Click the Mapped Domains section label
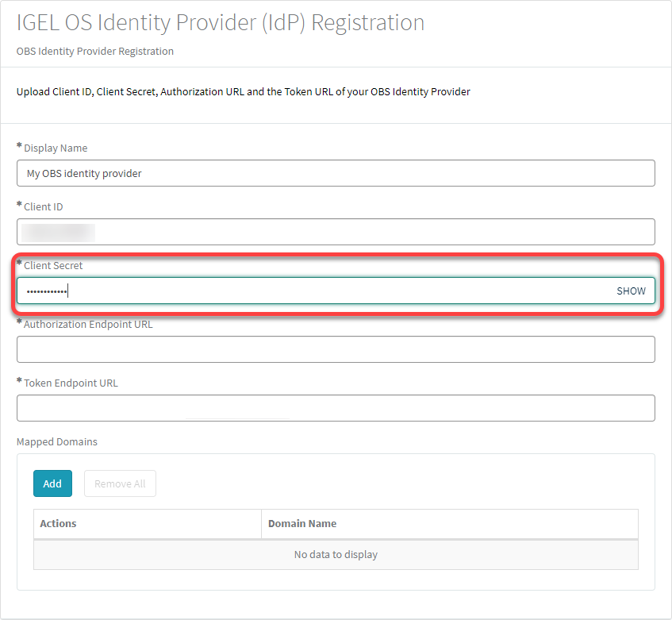The height and width of the screenshot is (620, 672). (56, 441)
